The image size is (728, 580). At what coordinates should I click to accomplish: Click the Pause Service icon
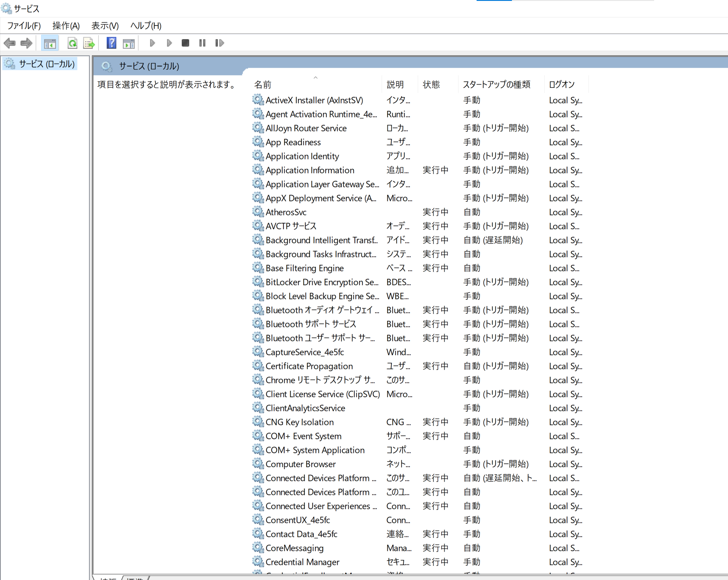pos(202,43)
